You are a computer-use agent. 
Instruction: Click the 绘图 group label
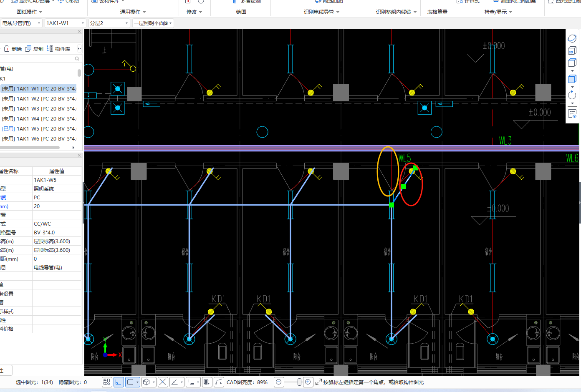pyautogui.click(x=241, y=12)
